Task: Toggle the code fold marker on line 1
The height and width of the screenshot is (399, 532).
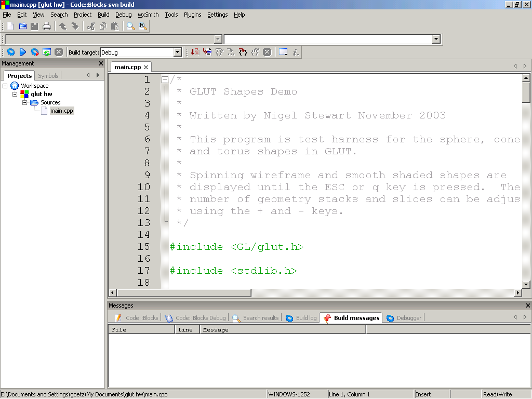Action: coord(165,80)
